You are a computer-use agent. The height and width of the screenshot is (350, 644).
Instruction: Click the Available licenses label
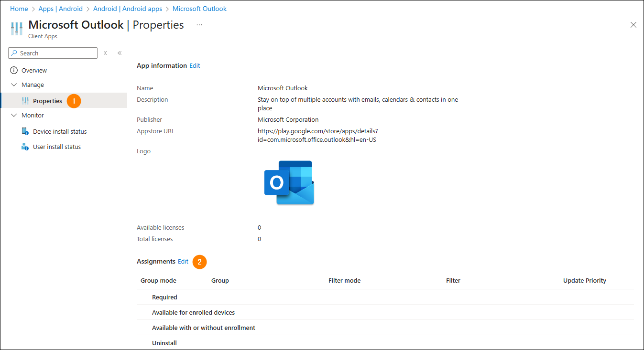click(x=160, y=227)
